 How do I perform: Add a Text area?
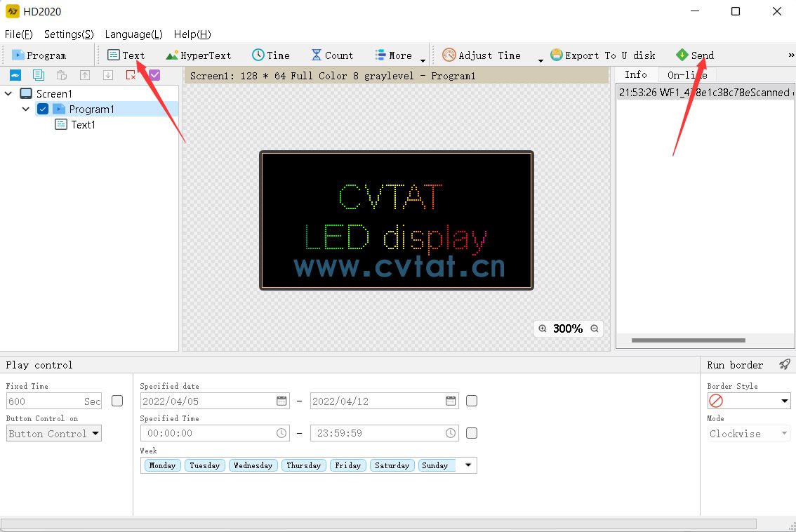(126, 55)
